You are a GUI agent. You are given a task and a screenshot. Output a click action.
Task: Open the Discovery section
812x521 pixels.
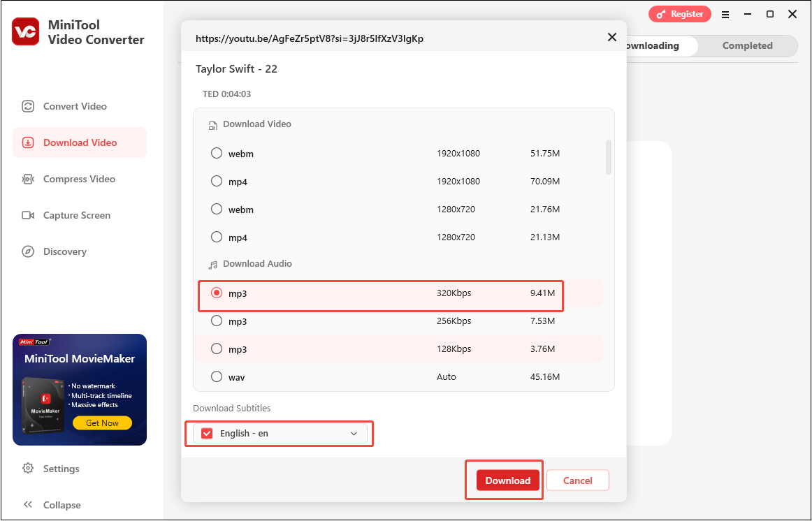80,251
